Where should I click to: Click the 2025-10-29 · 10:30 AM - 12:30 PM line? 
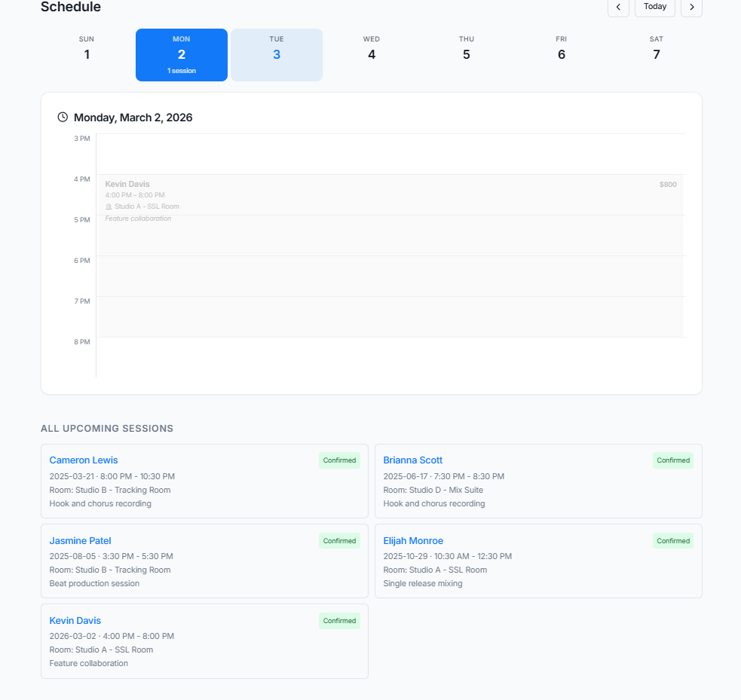tap(448, 556)
